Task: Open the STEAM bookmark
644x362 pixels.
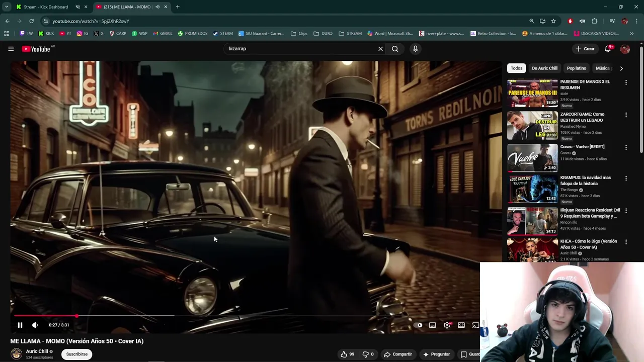Action: (223, 34)
